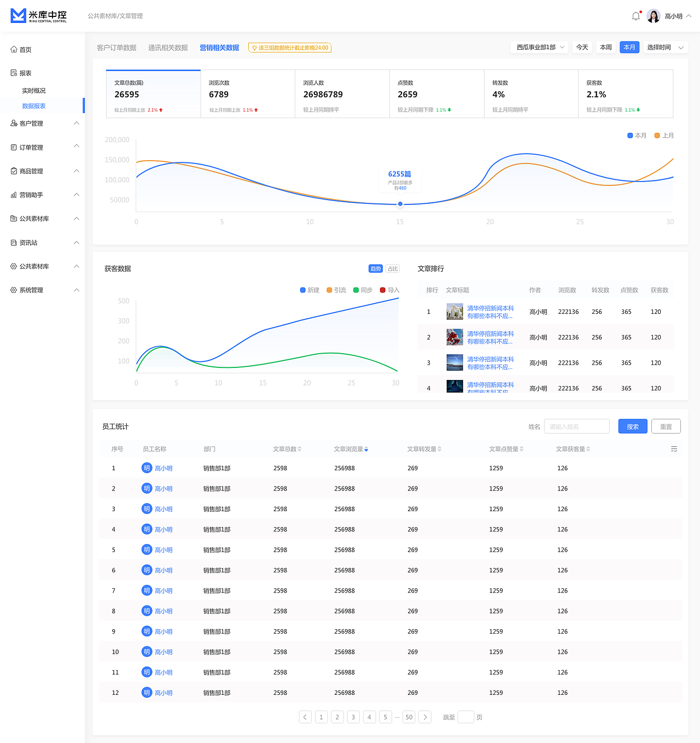Click the 客户管理 sidebar icon
This screenshot has height=743, width=700.
tap(14, 124)
